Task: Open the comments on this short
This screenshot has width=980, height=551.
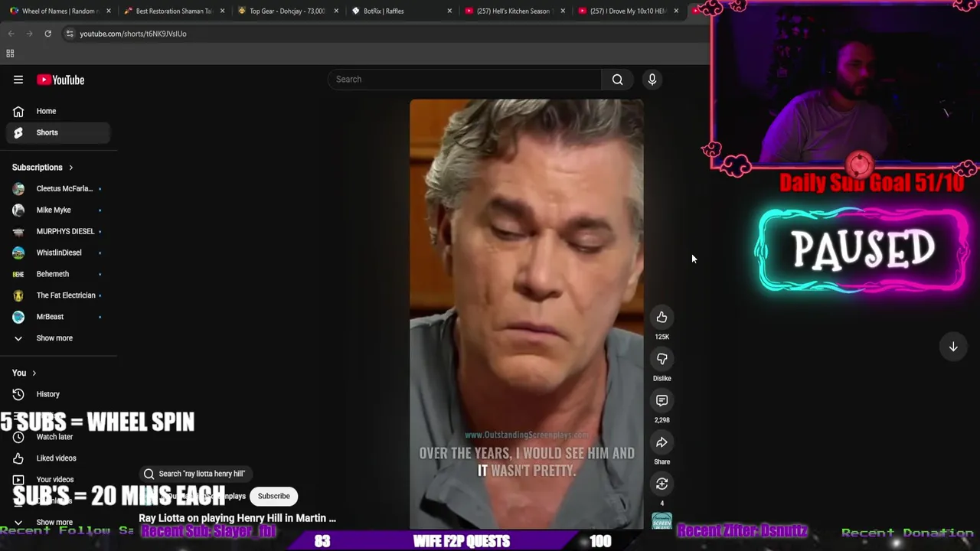Action: click(661, 400)
